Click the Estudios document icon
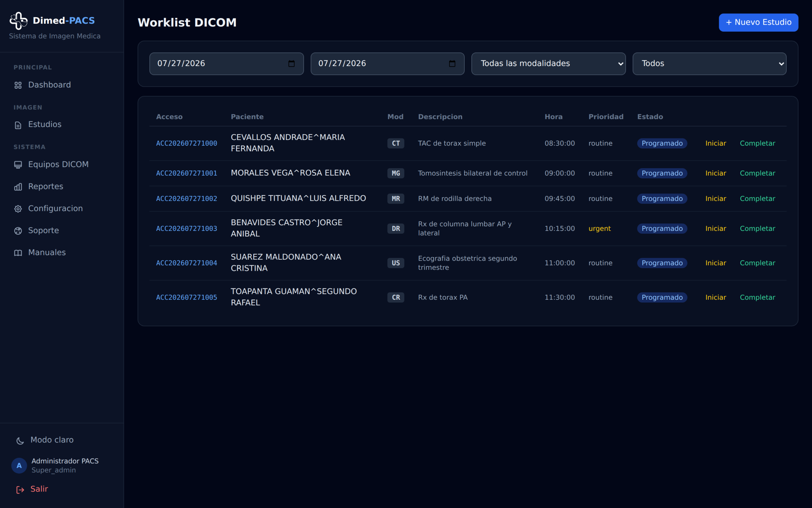812x508 pixels. point(18,125)
